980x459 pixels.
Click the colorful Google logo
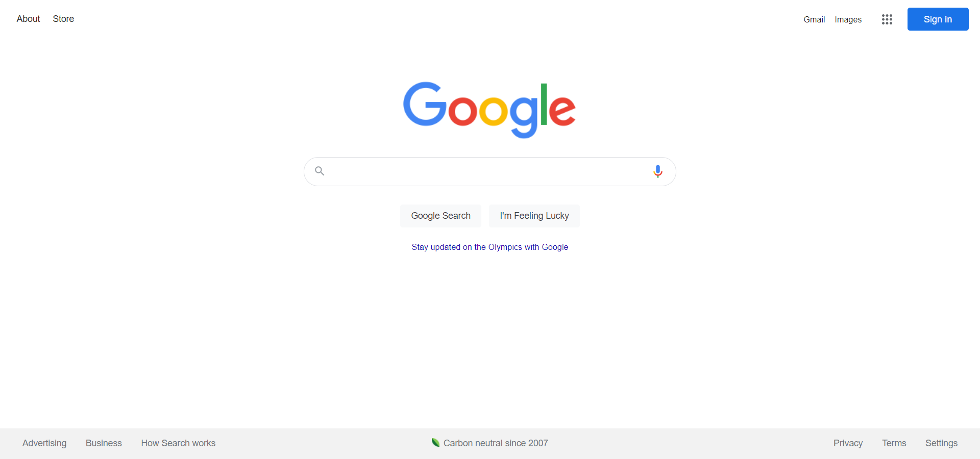[489, 110]
